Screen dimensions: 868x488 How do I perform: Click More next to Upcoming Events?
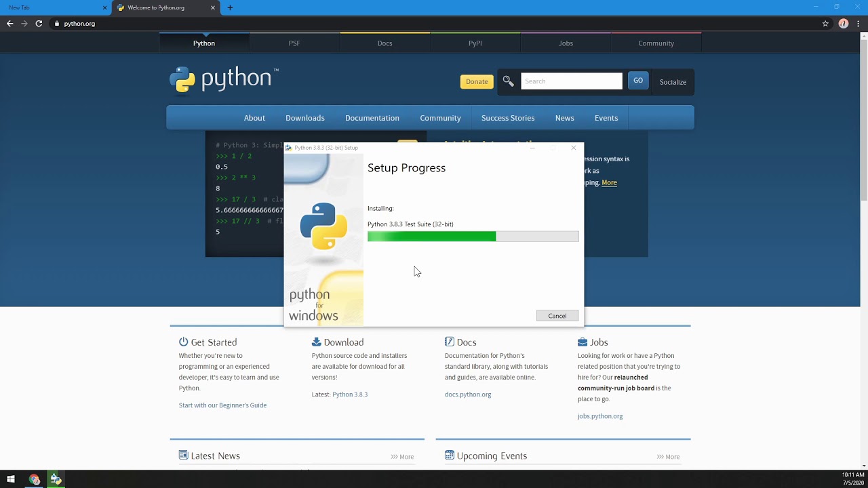(668, 457)
